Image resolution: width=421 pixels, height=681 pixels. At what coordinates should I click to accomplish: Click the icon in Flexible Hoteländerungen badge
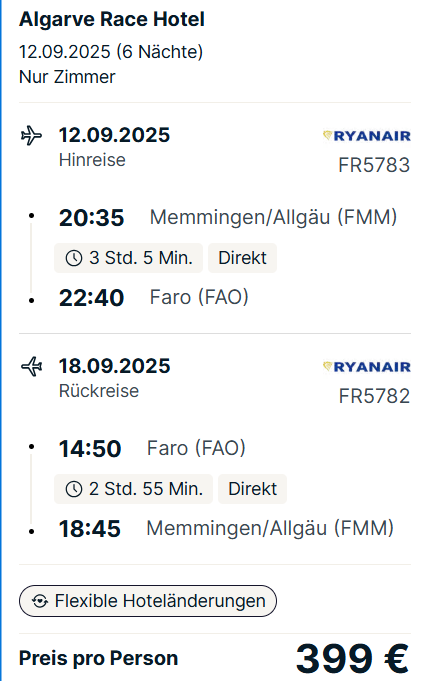coord(40,601)
